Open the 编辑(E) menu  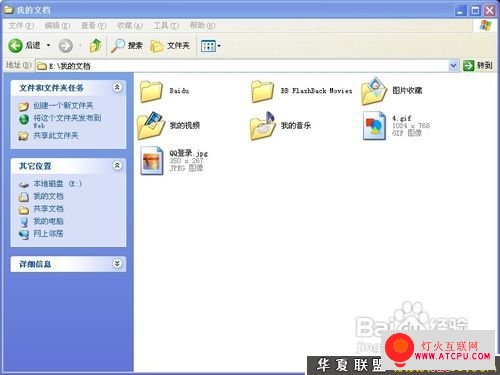coord(57,26)
